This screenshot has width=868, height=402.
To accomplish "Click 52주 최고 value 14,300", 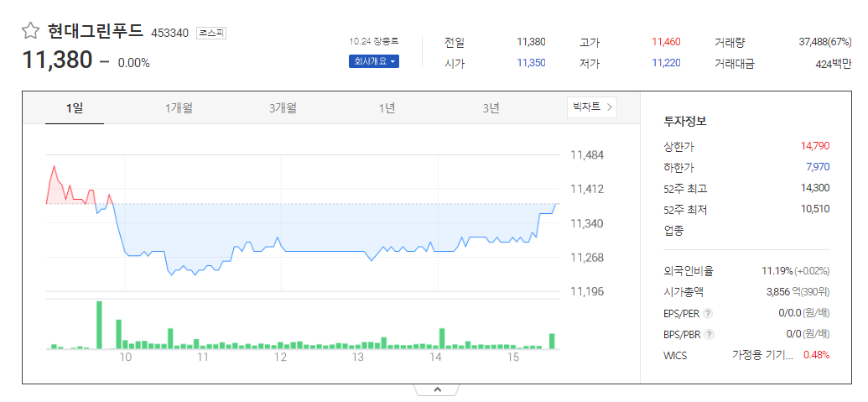I will point(815,188).
